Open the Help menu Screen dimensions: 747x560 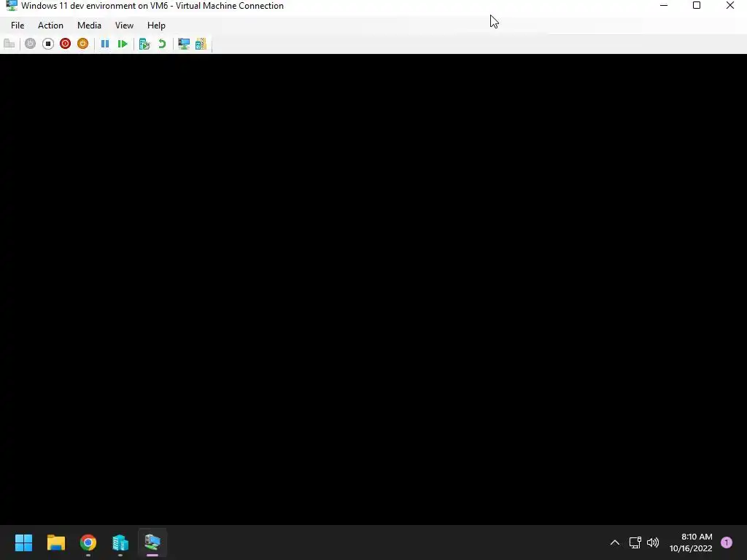click(156, 26)
